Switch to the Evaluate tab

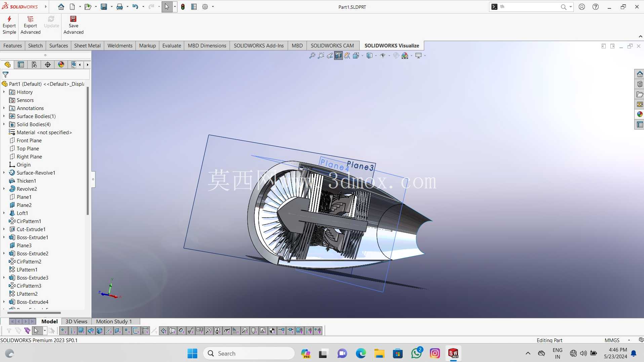pyautogui.click(x=171, y=45)
